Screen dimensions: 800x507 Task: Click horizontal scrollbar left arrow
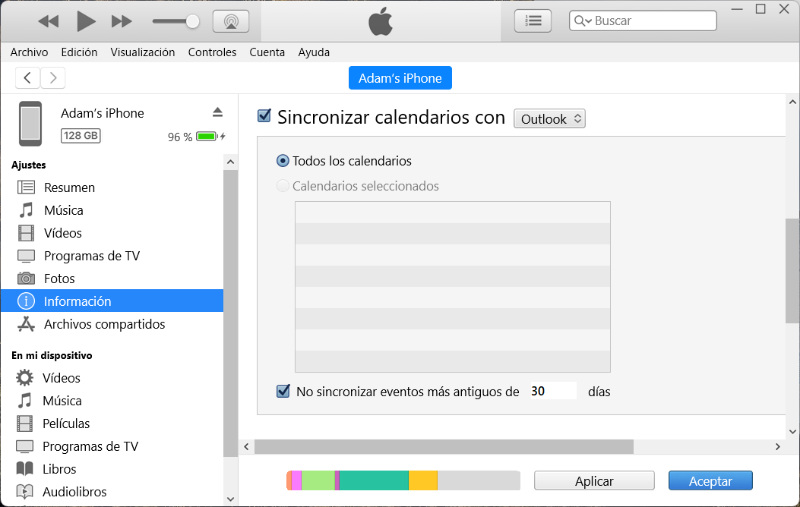(246, 447)
